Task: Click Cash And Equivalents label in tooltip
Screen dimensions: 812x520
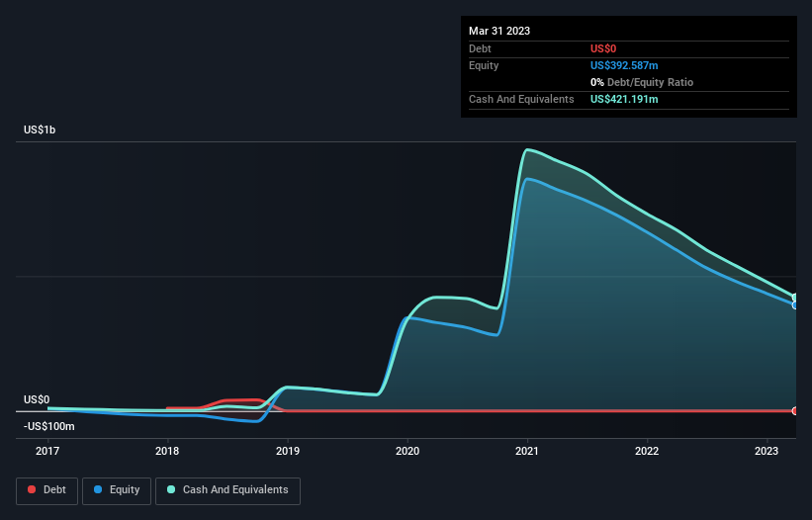Action: (x=521, y=99)
